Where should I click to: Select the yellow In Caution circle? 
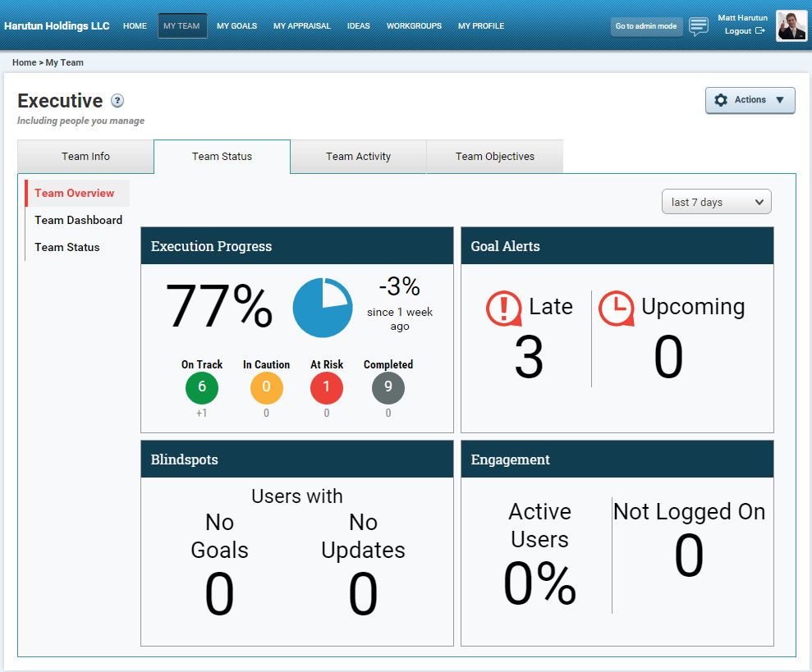(x=266, y=387)
